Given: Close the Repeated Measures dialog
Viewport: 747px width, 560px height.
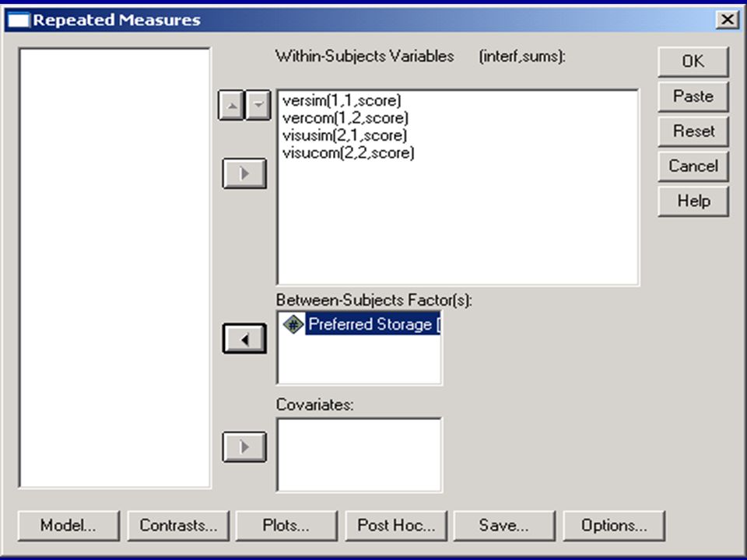Looking at the screenshot, I should (x=728, y=19).
